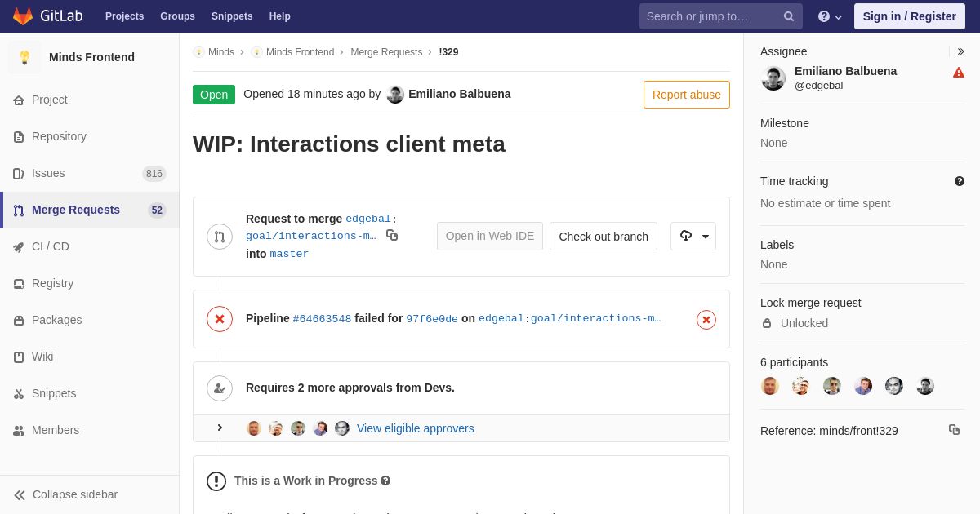Screen dimensions: 980x514
Task: Open the help question mark dropdown
Action: coord(830,16)
